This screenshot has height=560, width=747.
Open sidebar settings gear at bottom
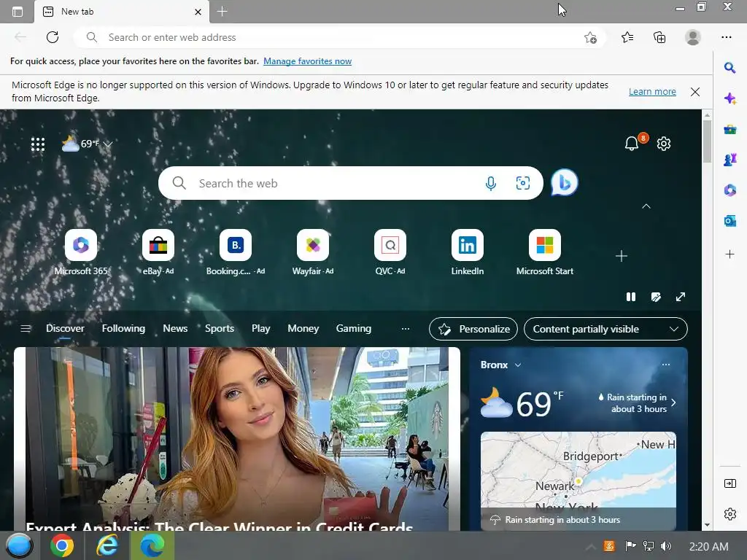(x=729, y=514)
